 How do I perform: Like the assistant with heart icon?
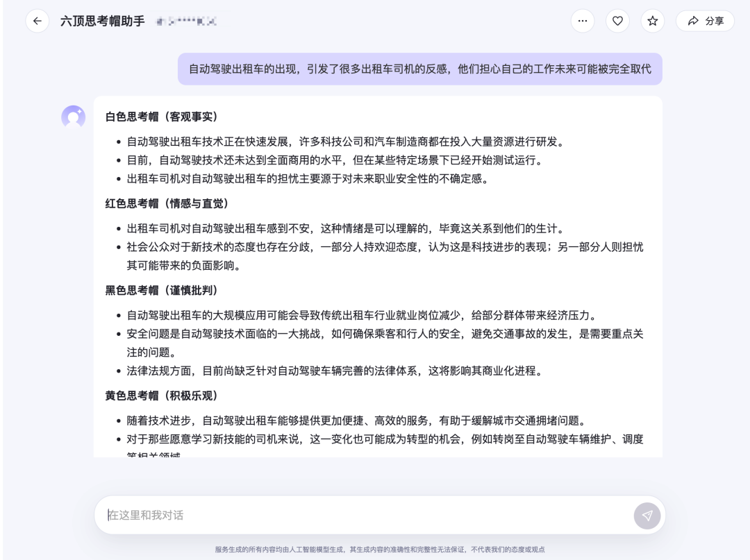tap(617, 21)
